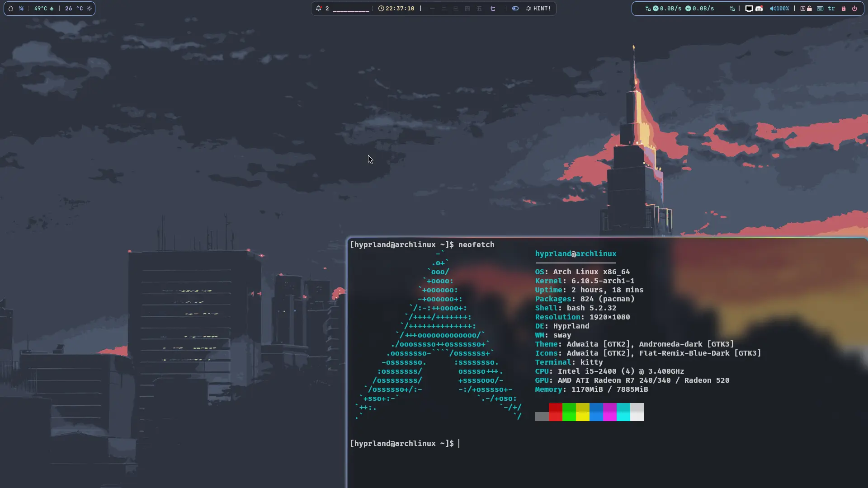Click the 'Packages: 824 (pacman)' line
Image resolution: width=868 pixels, height=488 pixels.
(x=585, y=299)
